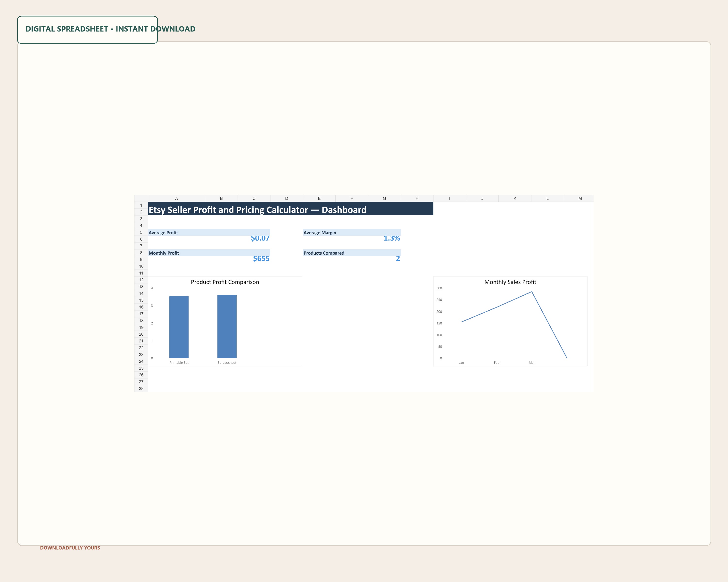Select column K header
Screen dimensions: 728x582
point(515,198)
